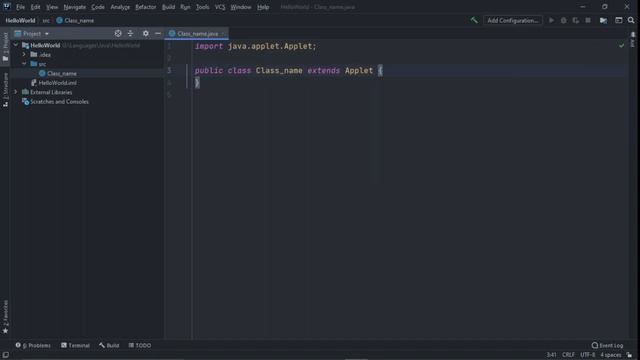Click the Search Everywhere magnifier icon
This screenshot has height=360, width=640.
(x=631, y=20)
